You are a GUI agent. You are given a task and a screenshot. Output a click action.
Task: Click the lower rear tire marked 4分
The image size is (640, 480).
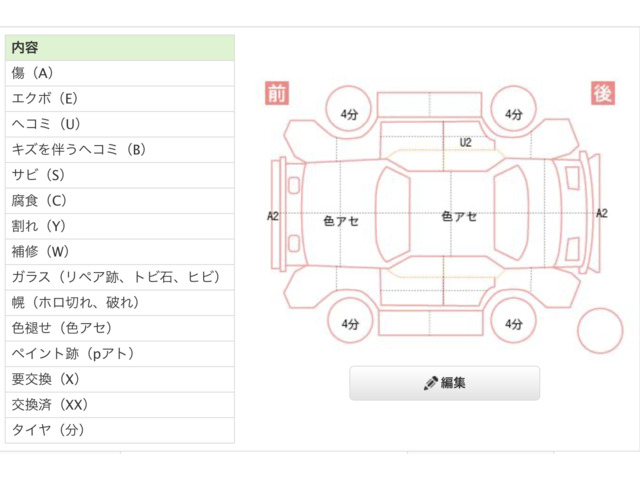point(513,324)
